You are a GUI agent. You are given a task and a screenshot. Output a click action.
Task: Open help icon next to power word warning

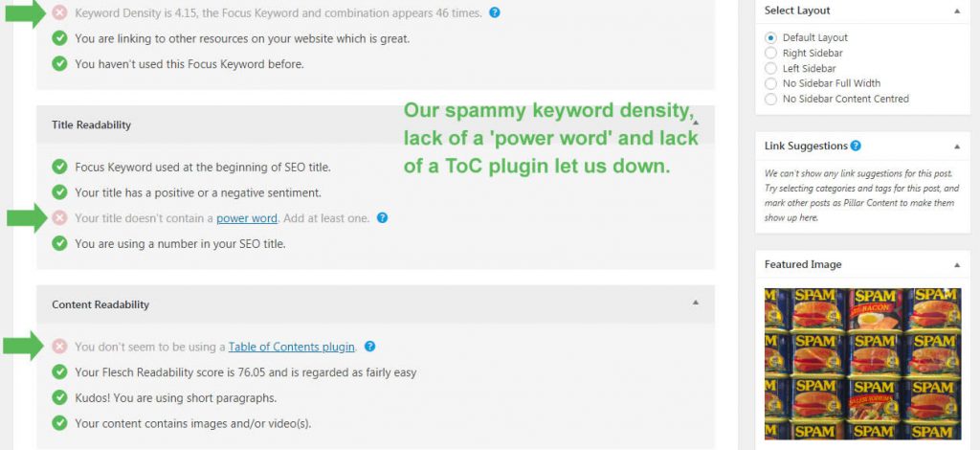click(383, 218)
